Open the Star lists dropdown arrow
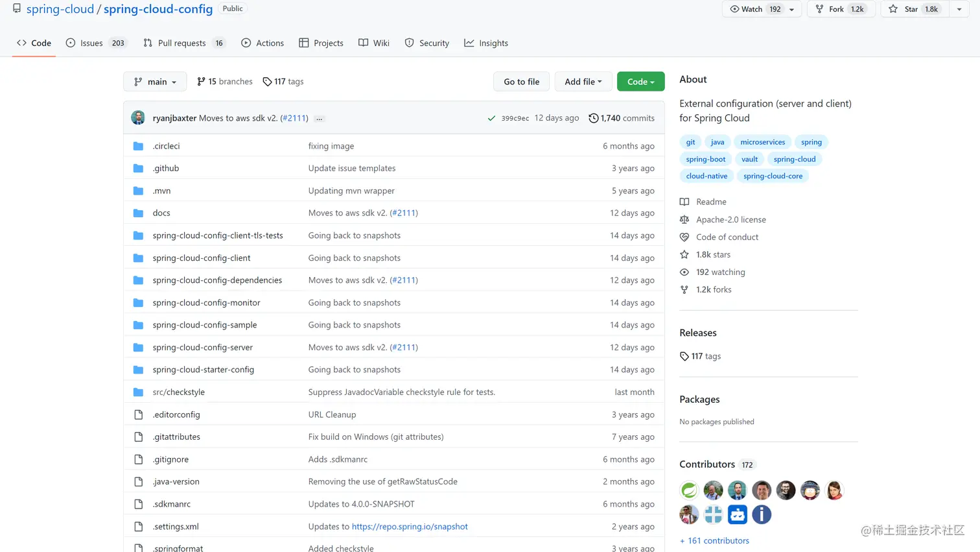 959,9
